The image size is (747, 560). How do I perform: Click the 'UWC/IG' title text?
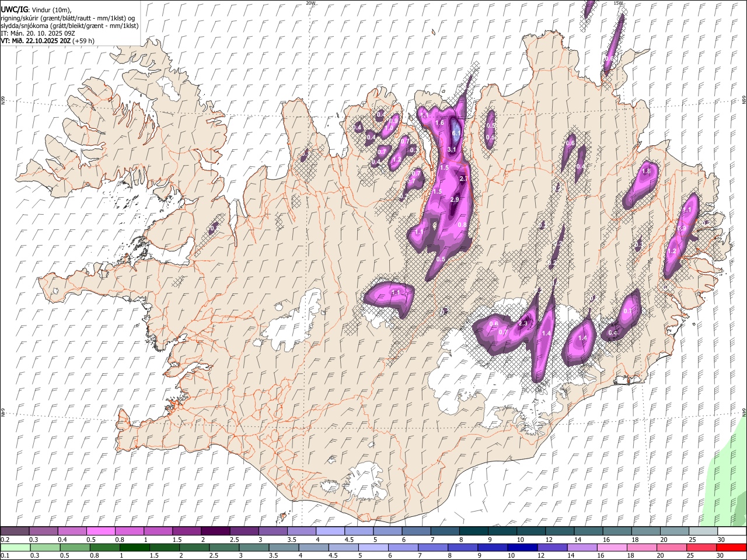pyautogui.click(x=14, y=9)
